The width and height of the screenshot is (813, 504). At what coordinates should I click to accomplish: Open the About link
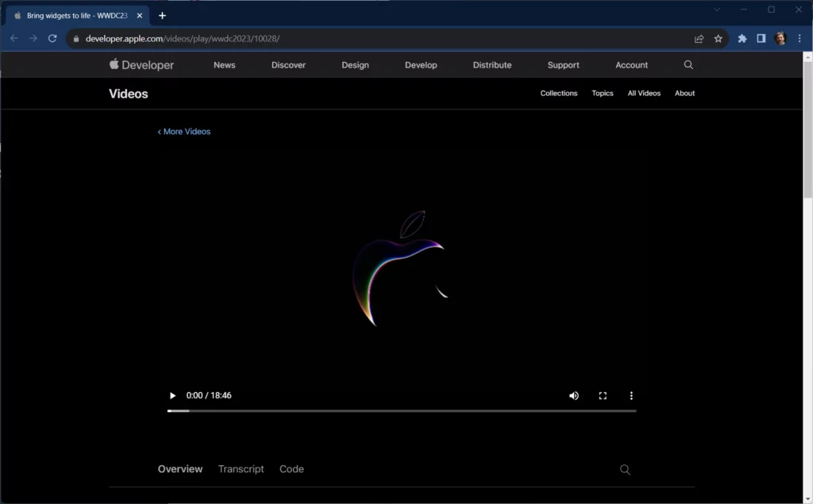click(x=684, y=94)
